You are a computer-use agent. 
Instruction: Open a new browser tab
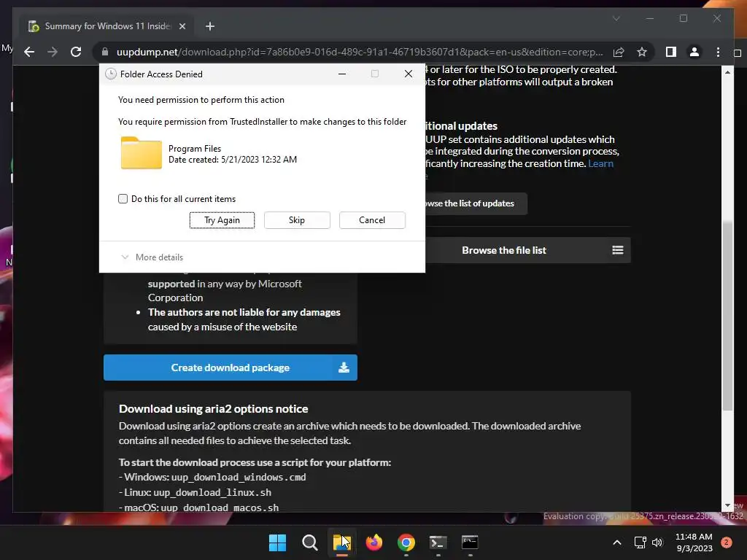click(210, 26)
